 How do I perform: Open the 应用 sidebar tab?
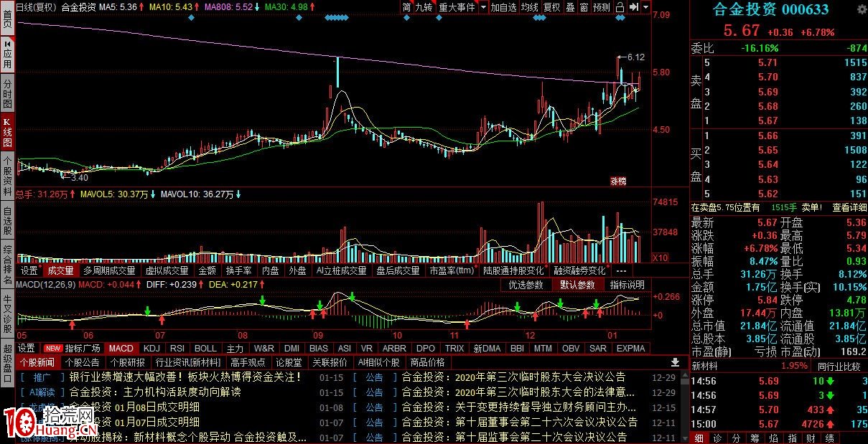[x=7, y=54]
